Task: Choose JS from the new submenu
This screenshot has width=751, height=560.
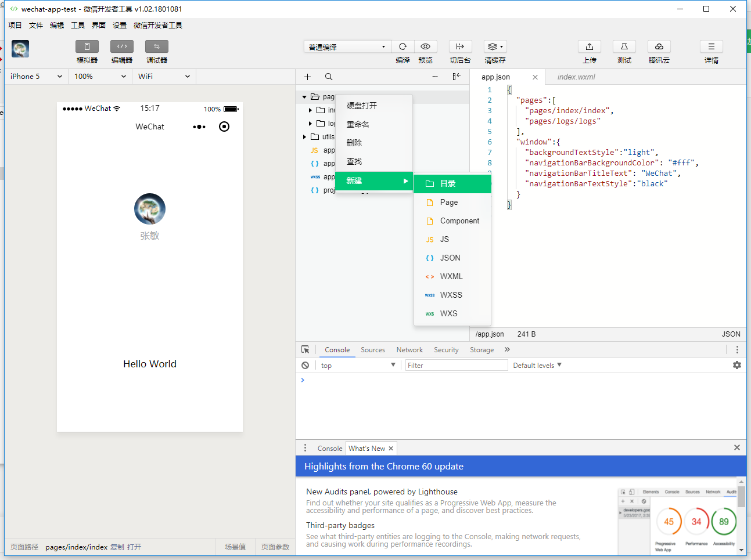Action: (x=452, y=239)
